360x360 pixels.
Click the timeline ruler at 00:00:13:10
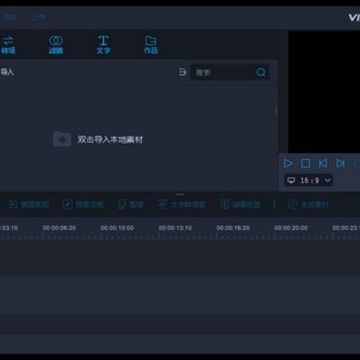pyautogui.click(x=175, y=228)
